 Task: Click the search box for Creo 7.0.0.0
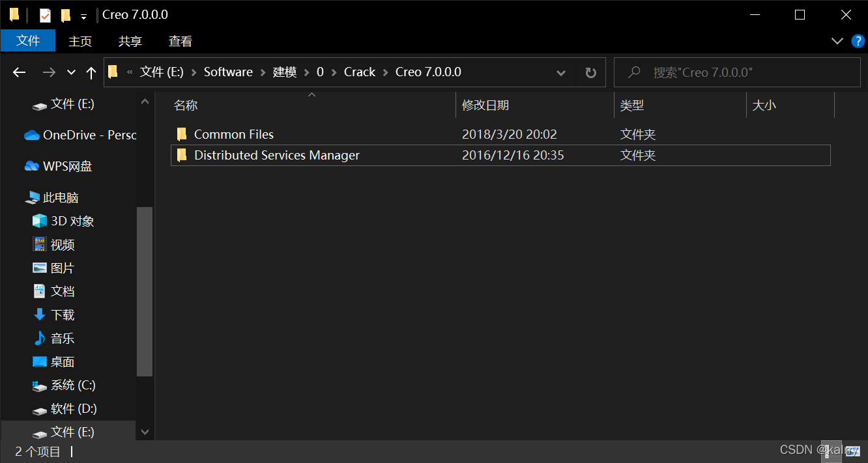pos(737,72)
